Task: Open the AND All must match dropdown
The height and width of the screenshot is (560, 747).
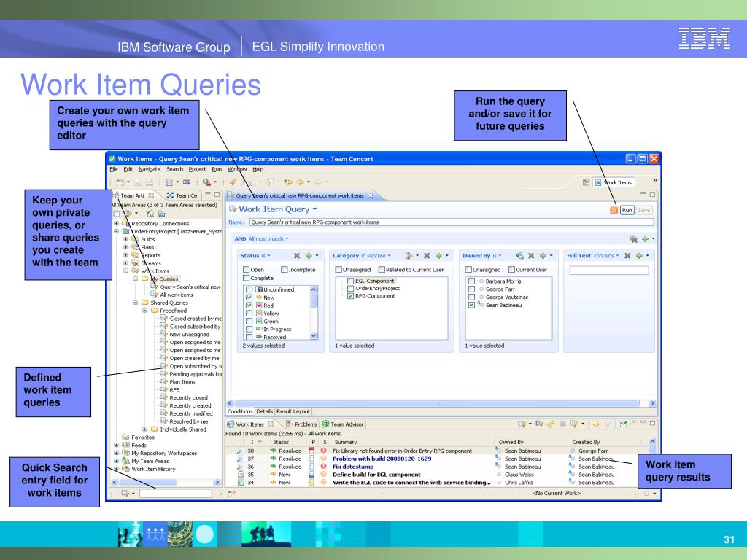Action: tap(287, 239)
